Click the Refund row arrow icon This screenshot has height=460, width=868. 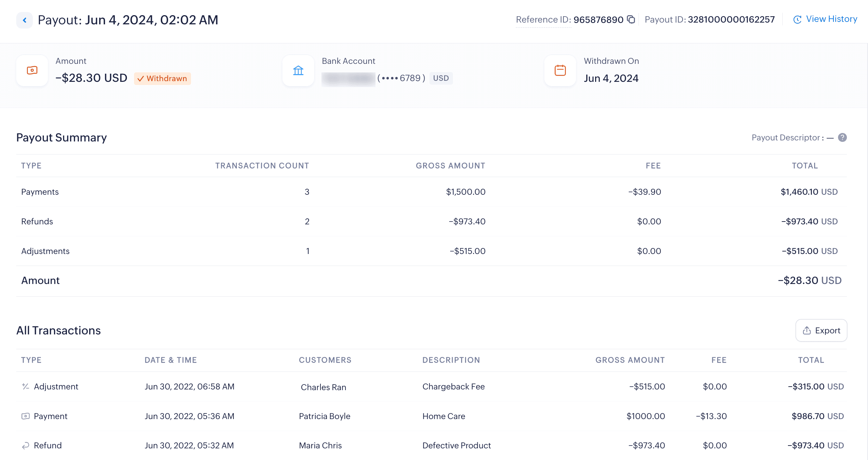(x=25, y=446)
